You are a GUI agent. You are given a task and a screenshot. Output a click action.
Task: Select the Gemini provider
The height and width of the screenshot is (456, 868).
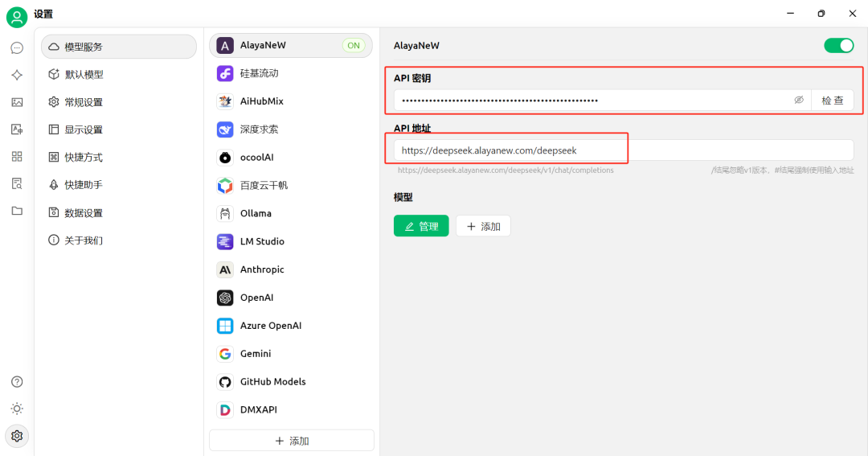click(291, 354)
